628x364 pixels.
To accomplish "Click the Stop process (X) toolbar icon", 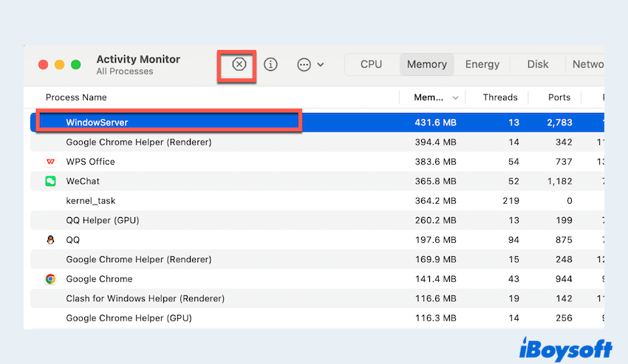I will pyautogui.click(x=239, y=64).
